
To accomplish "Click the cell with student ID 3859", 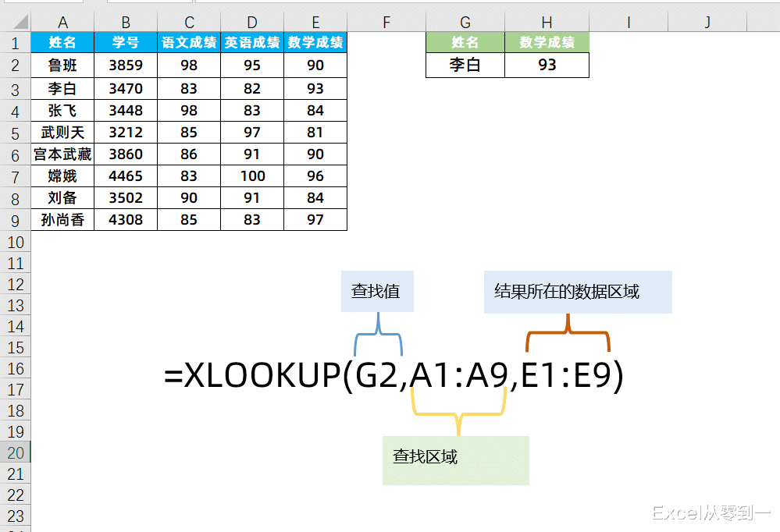I will [x=125, y=65].
